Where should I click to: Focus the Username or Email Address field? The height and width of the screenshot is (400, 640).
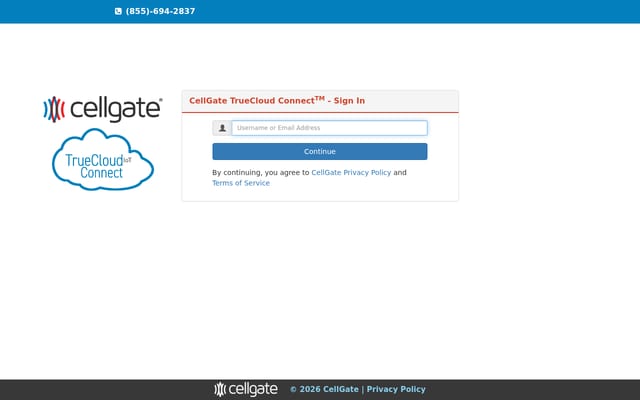coord(329,128)
